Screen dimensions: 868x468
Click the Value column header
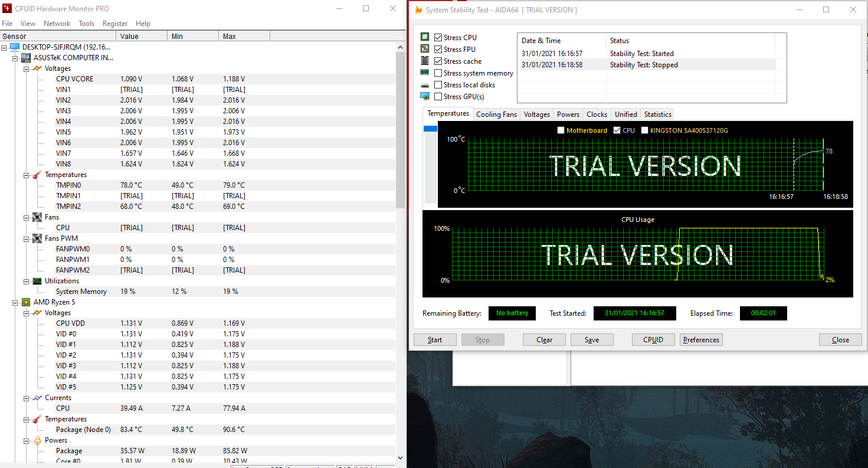click(x=142, y=36)
